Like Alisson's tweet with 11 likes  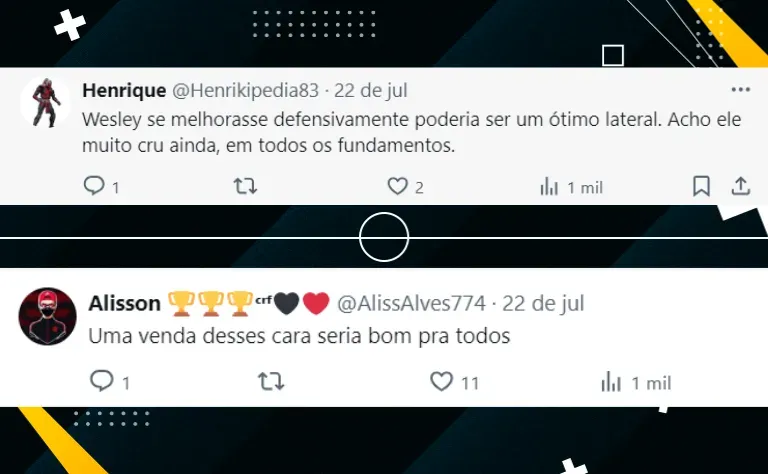[x=441, y=381]
